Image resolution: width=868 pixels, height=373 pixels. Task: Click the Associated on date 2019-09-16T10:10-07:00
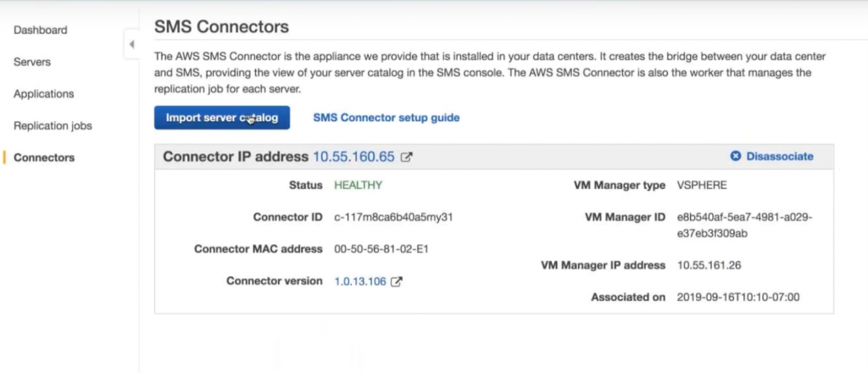pyautogui.click(x=738, y=298)
